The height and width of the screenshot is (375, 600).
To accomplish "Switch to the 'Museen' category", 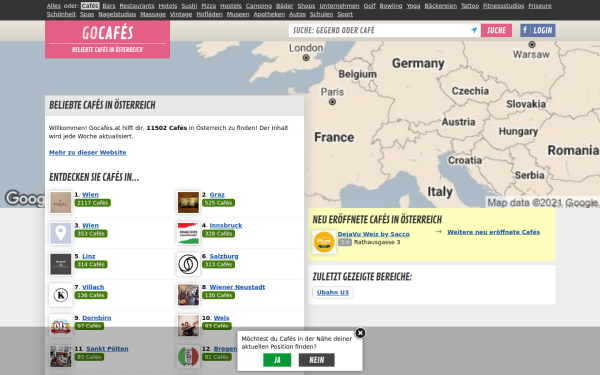I will click(x=238, y=14).
